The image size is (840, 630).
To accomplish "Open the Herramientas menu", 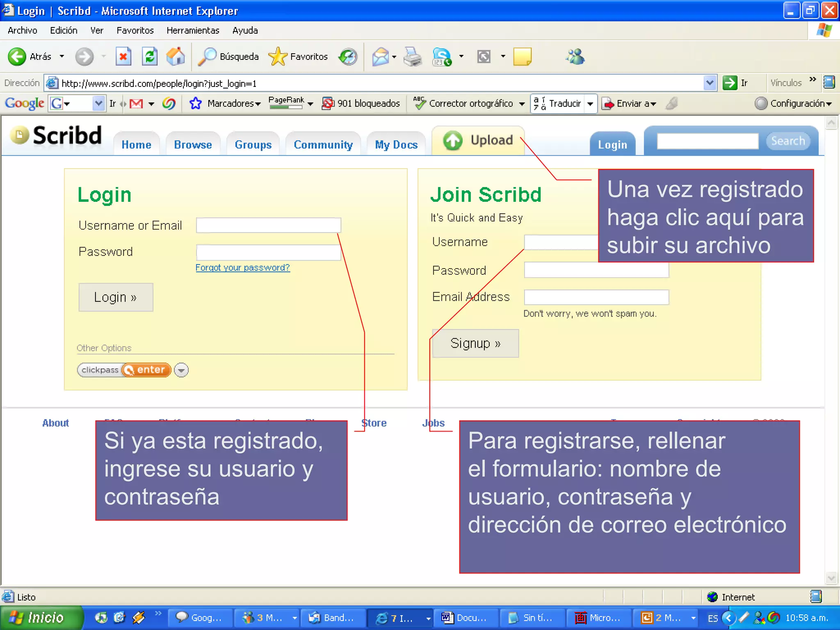I will click(x=193, y=30).
